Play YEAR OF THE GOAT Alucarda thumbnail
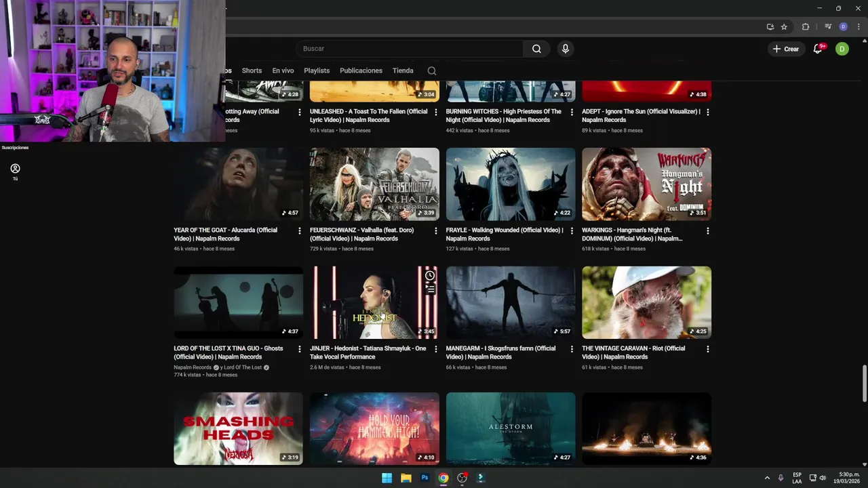This screenshot has height=488, width=868. coord(238,184)
